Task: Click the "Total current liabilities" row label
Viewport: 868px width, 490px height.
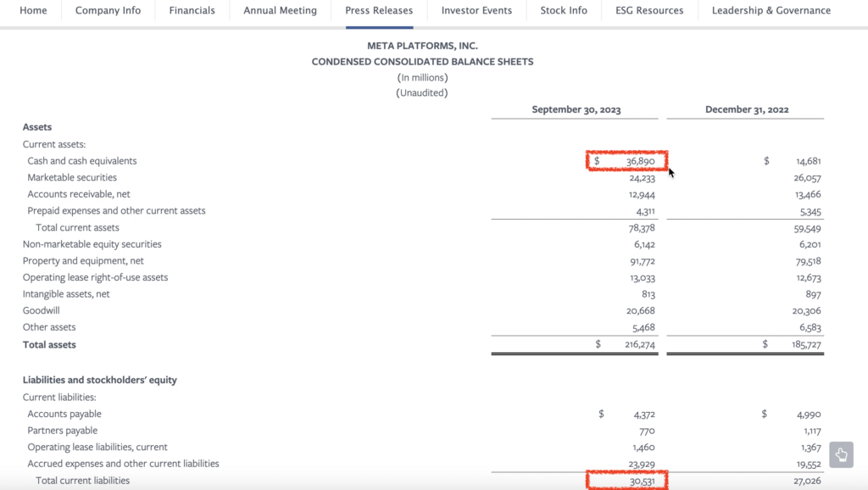Action: (82, 481)
